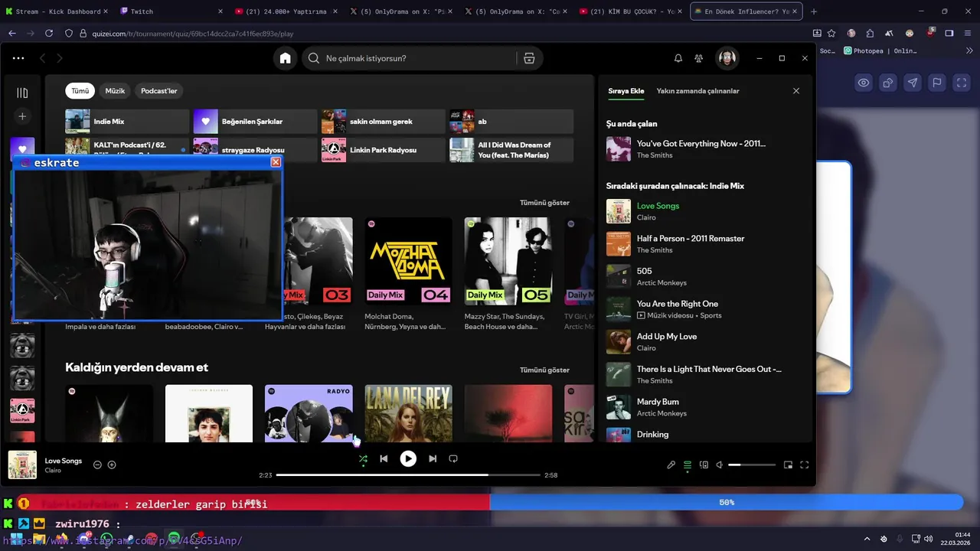This screenshot has height=551, width=980.
Task: Toggle the queue icon in player bar
Action: (688, 465)
